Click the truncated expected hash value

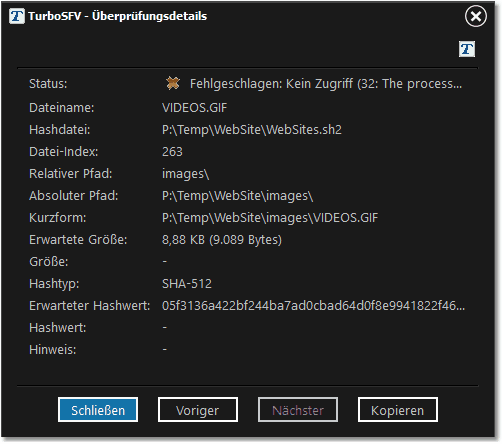click(313, 306)
